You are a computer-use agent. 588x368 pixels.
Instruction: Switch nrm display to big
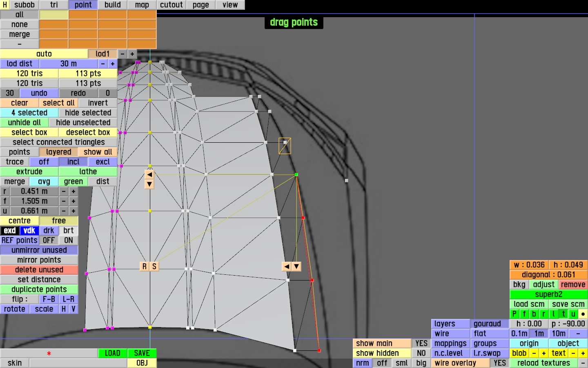[x=421, y=363]
